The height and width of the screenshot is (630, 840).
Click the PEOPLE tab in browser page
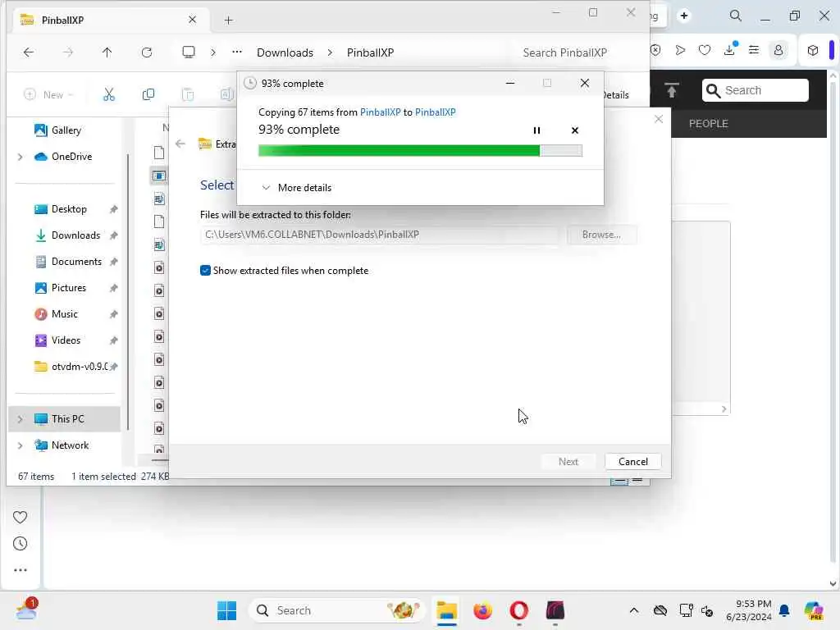pyautogui.click(x=708, y=124)
